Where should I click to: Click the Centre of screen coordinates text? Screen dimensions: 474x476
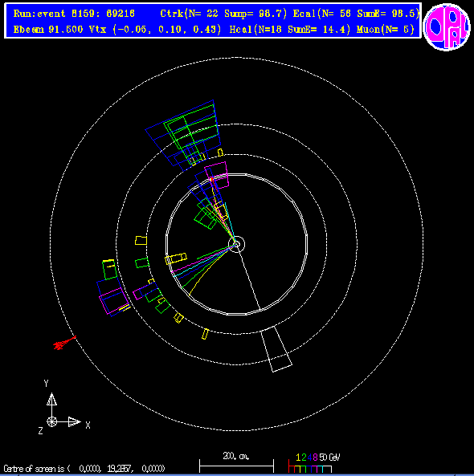(84, 469)
